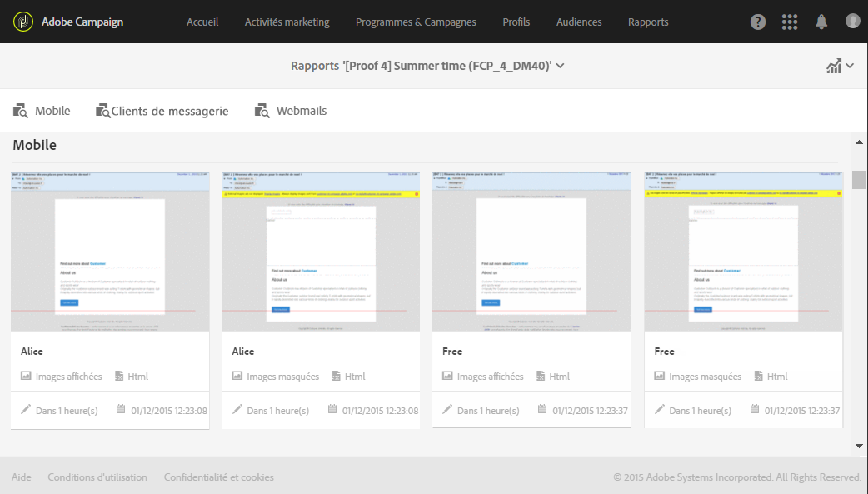868x494 pixels.
Task: Click the Clients de messagerie icon
Action: pos(103,111)
